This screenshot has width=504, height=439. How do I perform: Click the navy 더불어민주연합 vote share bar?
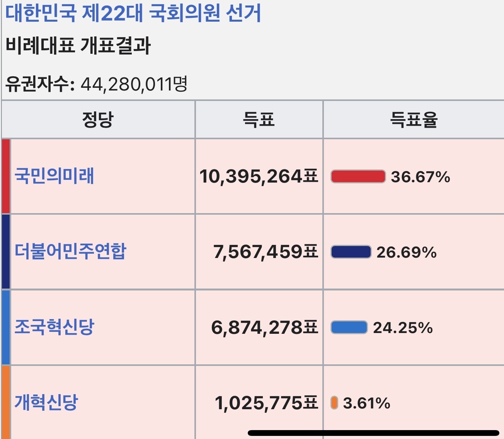point(351,252)
